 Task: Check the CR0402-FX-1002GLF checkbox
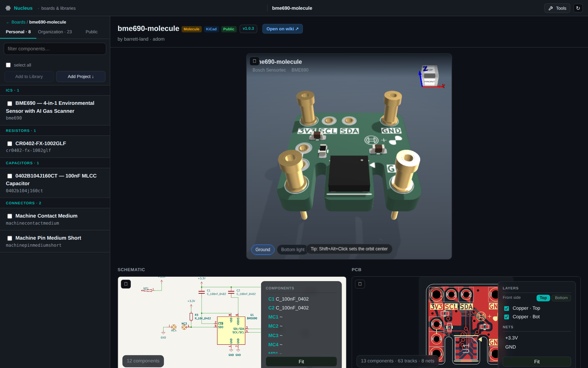click(x=10, y=144)
